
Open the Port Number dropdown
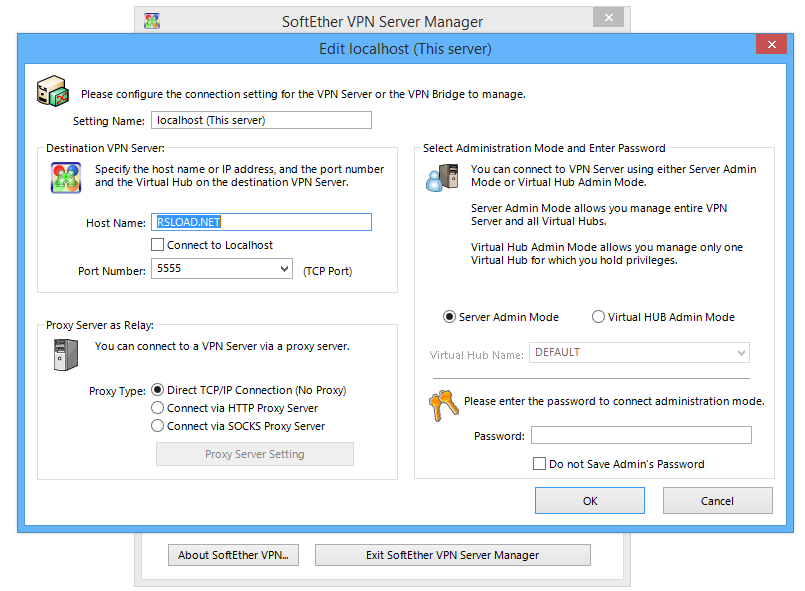point(284,269)
